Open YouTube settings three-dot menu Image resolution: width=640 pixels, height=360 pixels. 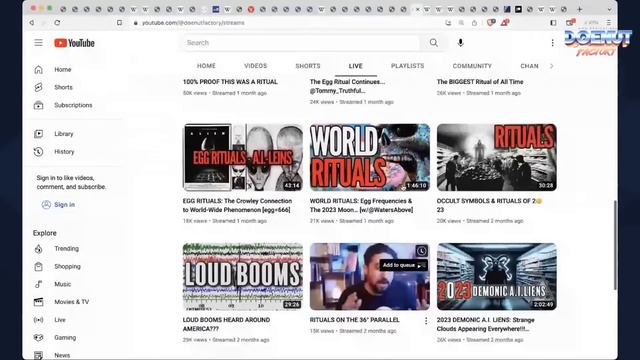coord(552,43)
